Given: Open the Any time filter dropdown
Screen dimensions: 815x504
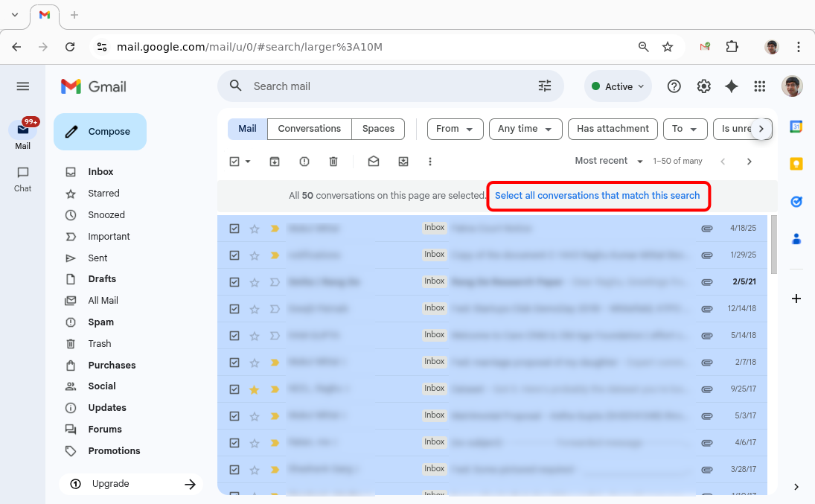Looking at the screenshot, I should pos(525,129).
